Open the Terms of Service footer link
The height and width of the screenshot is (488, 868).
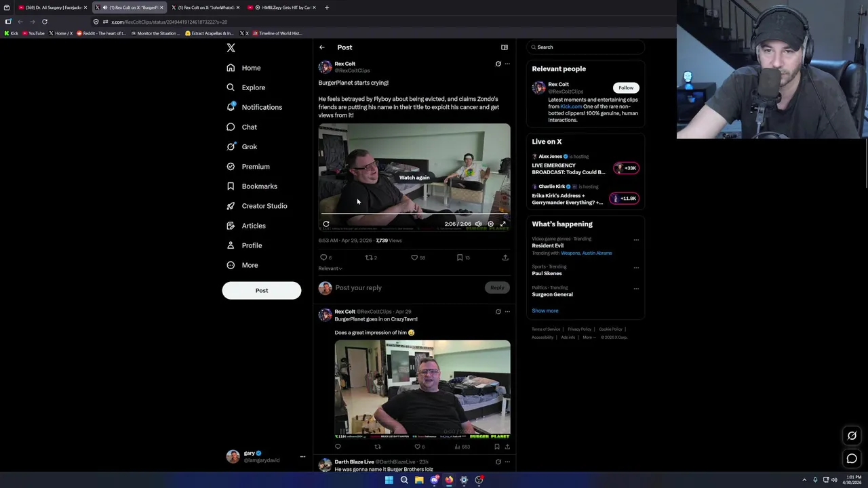pyautogui.click(x=546, y=329)
